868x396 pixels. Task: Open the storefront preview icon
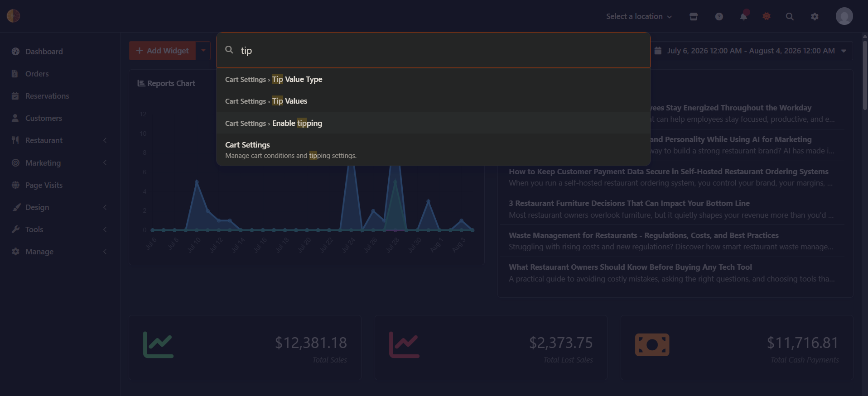693,16
